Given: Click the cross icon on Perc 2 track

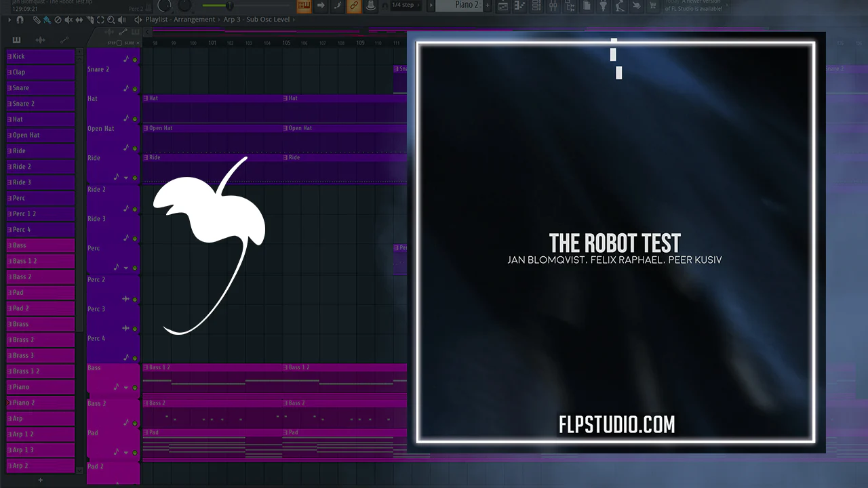Looking at the screenshot, I should click(x=125, y=299).
